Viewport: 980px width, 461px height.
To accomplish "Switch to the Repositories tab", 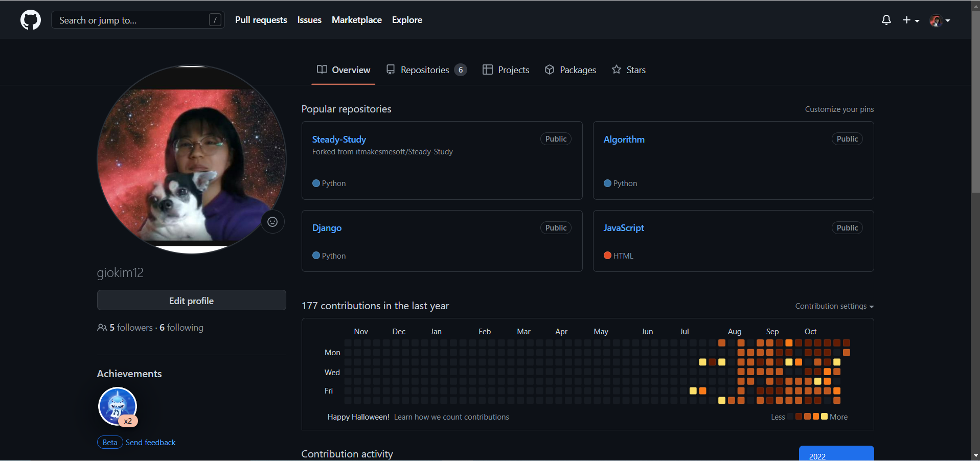I will (426, 70).
